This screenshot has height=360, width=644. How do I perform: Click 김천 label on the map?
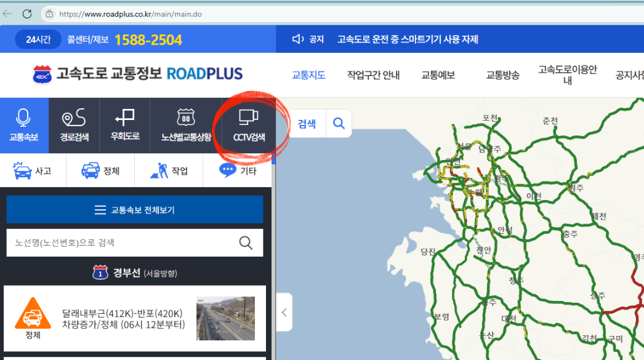tap(589, 338)
